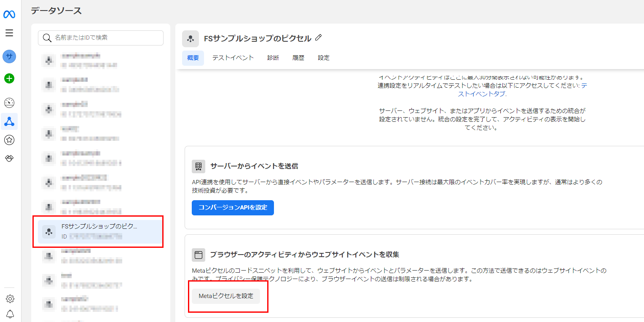
Task: Select the Data Sources triangle icon
Action: (x=9, y=122)
